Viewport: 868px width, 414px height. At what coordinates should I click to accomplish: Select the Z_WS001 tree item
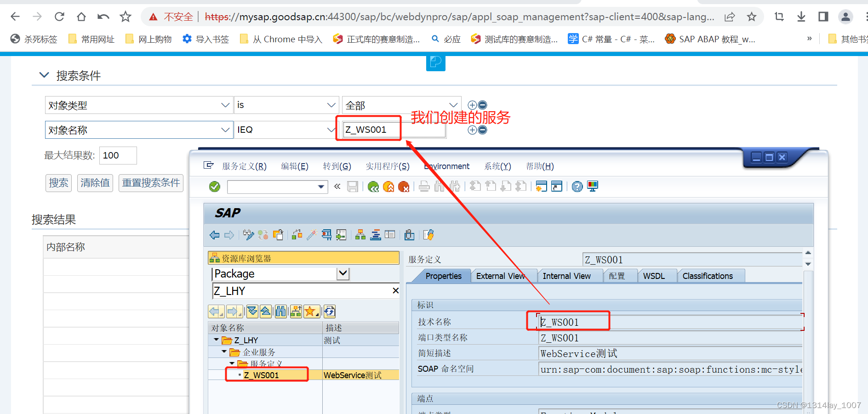point(261,375)
